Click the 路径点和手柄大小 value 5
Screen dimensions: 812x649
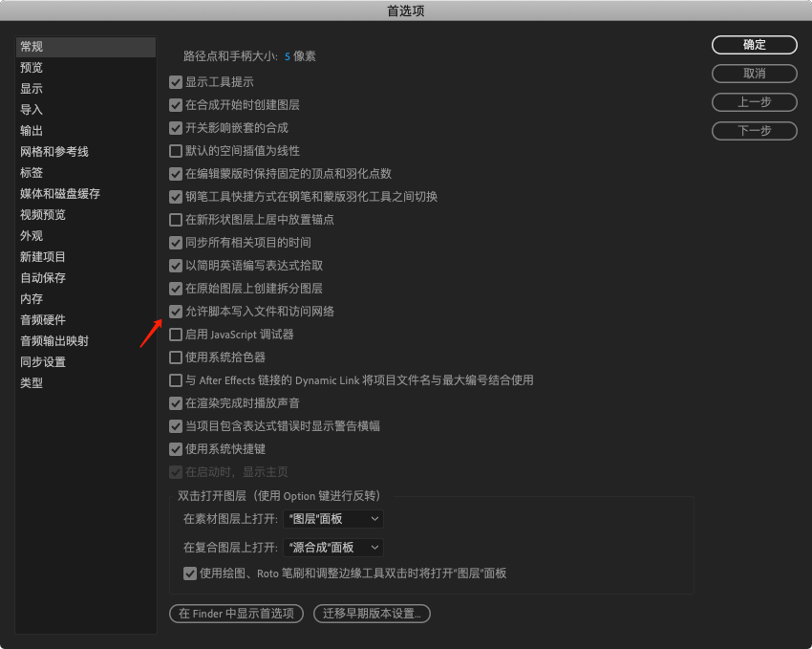288,56
